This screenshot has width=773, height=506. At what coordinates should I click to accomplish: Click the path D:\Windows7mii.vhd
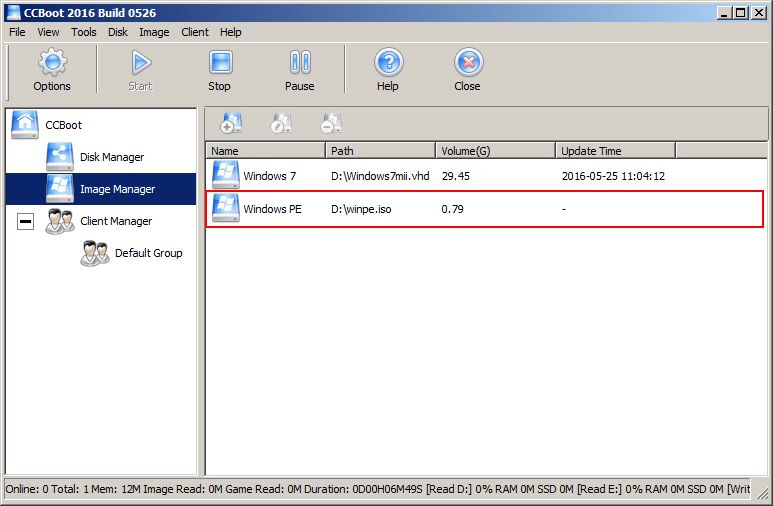pyautogui.click(x=380, y=176)
